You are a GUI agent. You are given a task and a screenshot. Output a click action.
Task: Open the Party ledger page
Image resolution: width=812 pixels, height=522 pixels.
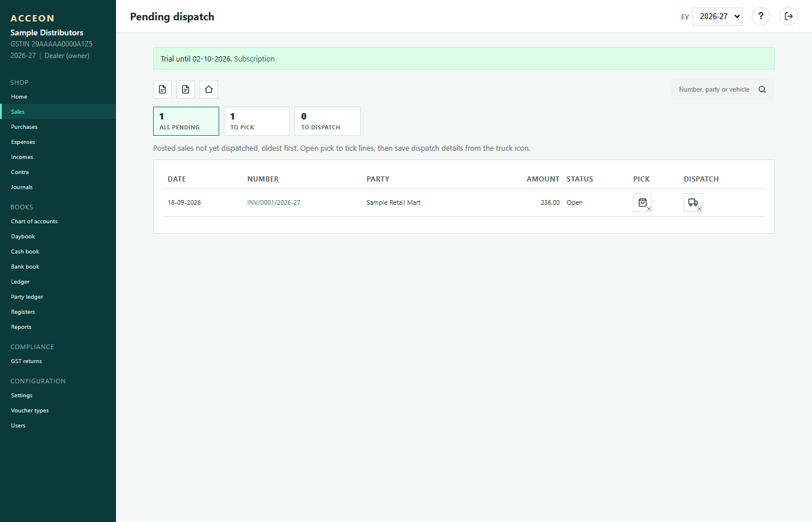(x=58, y=297)
